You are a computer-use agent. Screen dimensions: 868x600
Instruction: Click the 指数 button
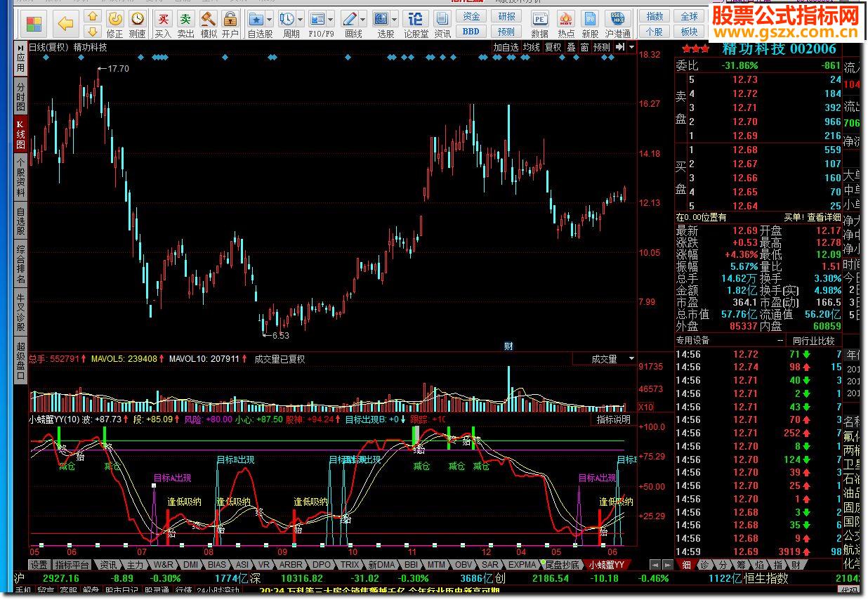tap(655, 16)
